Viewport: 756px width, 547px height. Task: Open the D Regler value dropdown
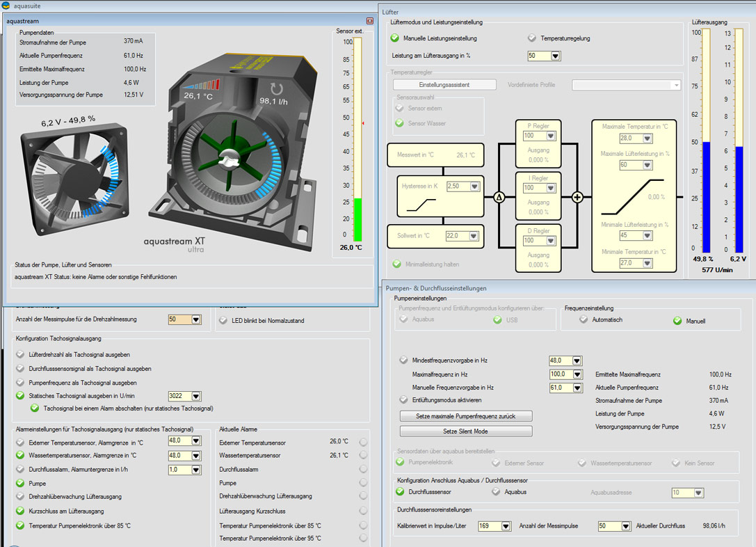tap(551, 241)
